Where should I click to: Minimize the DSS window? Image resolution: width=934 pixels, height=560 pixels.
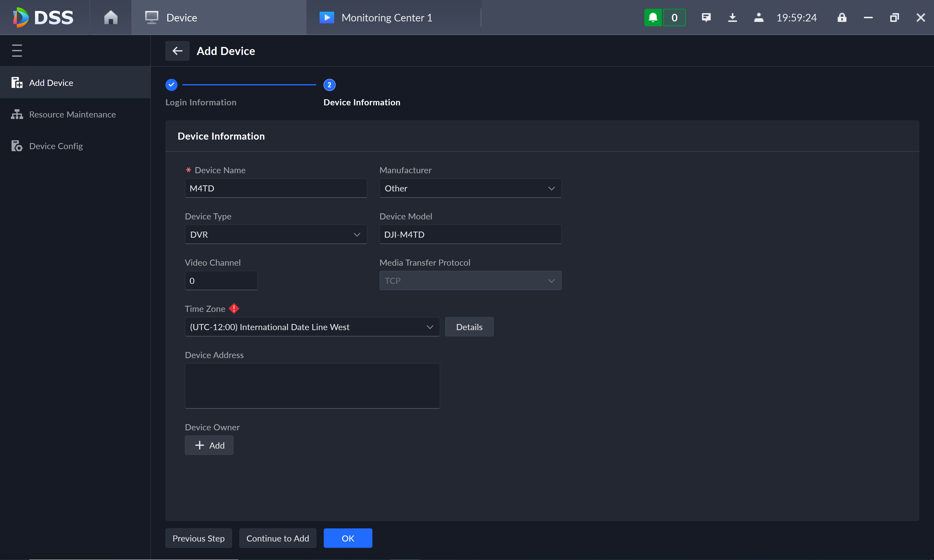[868, 17]
